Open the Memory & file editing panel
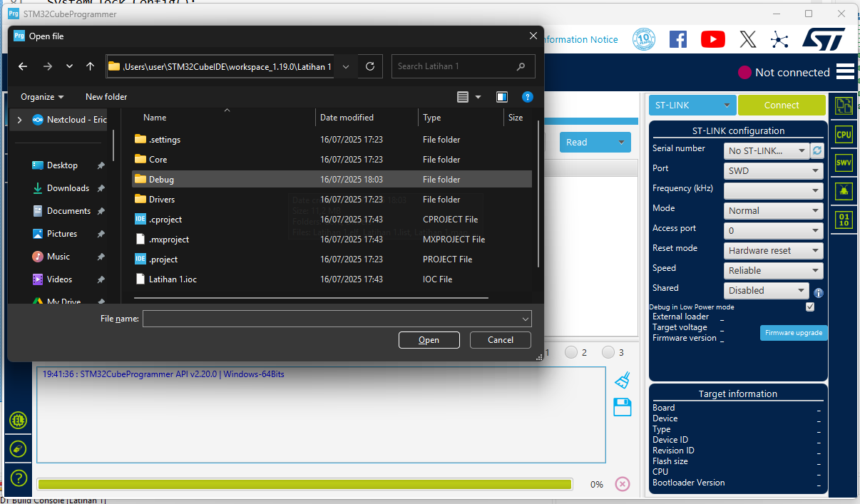The width and height of the screenshot is (860, 504). point(844,105)
